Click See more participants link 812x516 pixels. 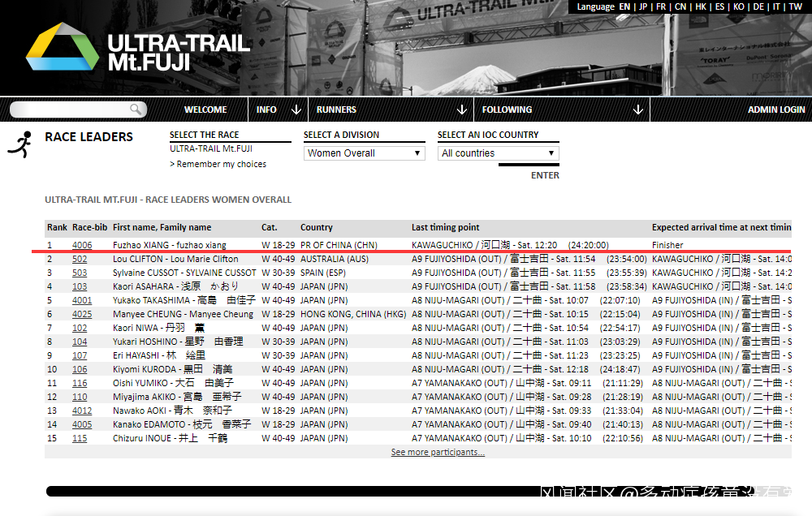pos(438,452)
